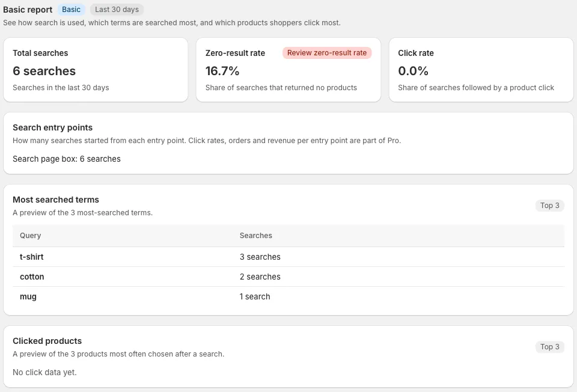Click the "Search entry points" heading
The height and width of the screenshot is (392, 577).
[x=53, y=127]
